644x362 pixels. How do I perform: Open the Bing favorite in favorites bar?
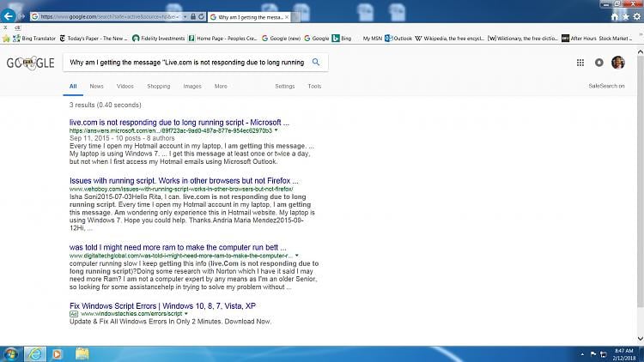342,38
